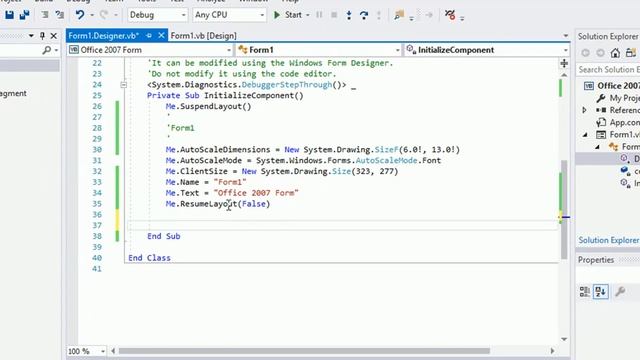Click the split editor icon above scrollbar
Screen dimensions: 640x360
(564, 63)
